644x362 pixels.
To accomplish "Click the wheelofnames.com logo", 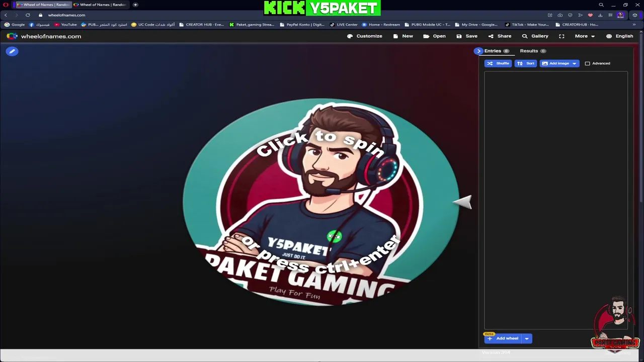I will coord(44,36).
